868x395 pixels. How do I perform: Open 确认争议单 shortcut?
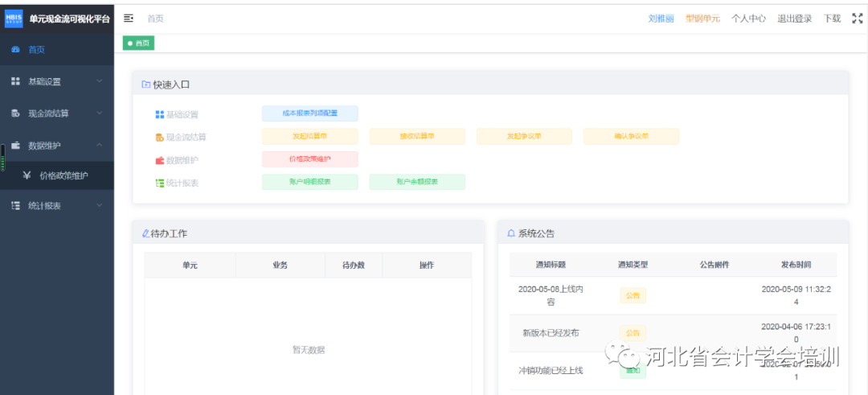point(631,136)
